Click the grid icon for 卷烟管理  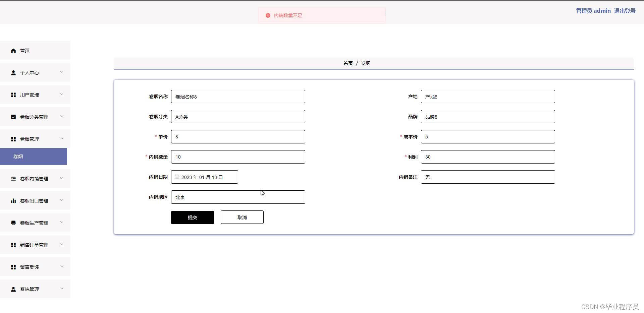click(13, 139)
